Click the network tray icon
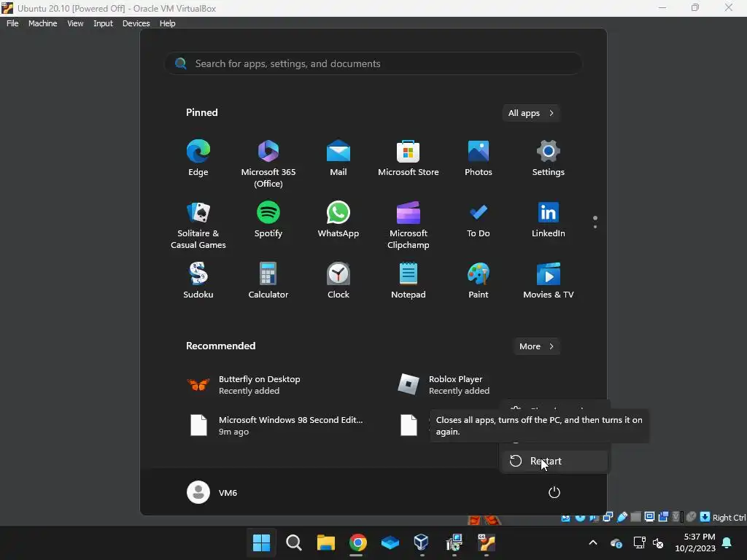 [x=639, y=542]
